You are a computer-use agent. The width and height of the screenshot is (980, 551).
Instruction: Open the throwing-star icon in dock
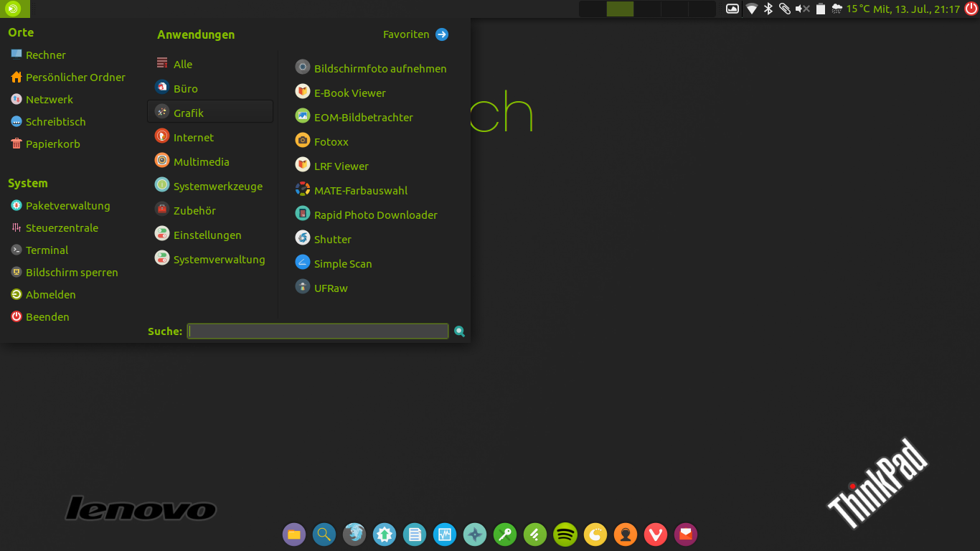(475, 534)
